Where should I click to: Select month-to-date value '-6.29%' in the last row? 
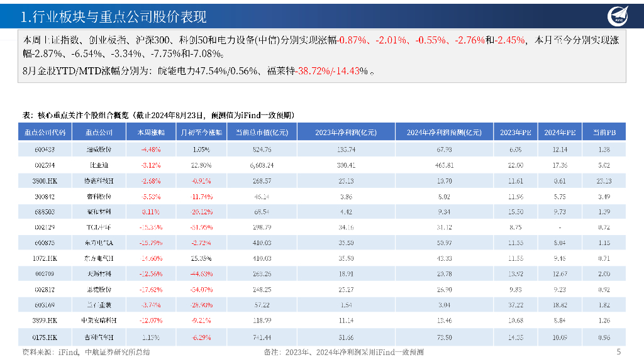[201, 337]
